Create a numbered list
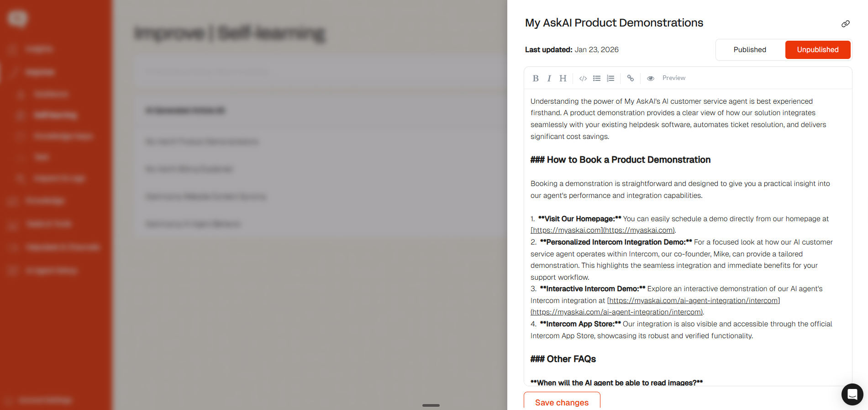This screenshot has width=868, height=410. pos(610,78)
